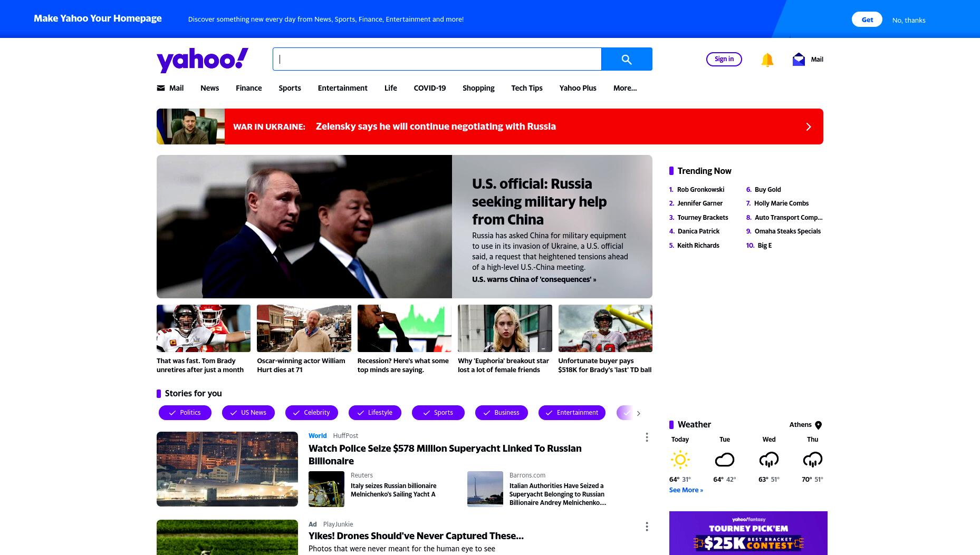Click the cloudy icon for Tue
This screenshot has width=980, height=555.
tap(725, 460)
